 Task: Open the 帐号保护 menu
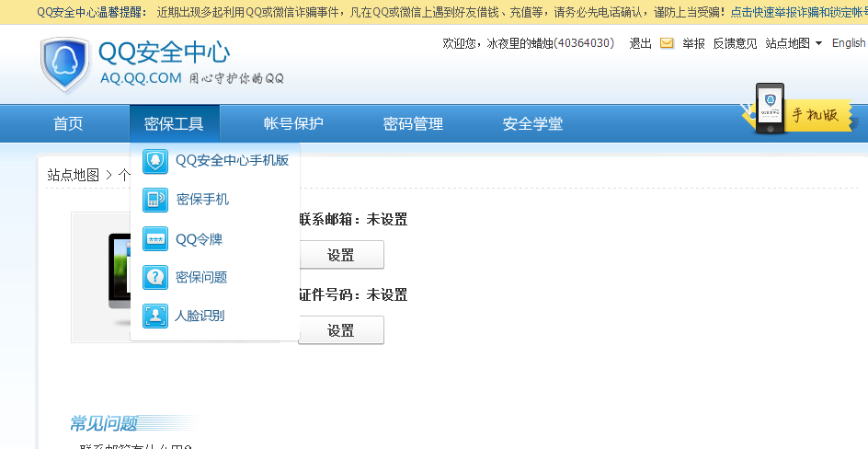pos(293,123)
